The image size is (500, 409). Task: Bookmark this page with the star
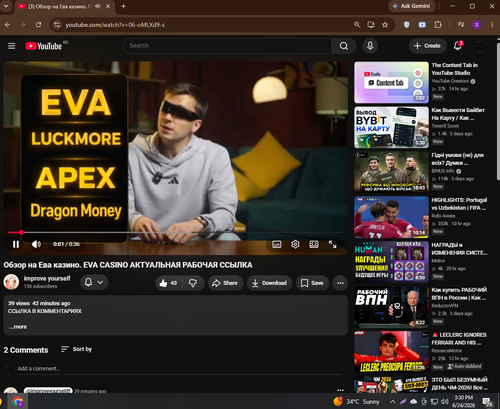coord(385,25)
